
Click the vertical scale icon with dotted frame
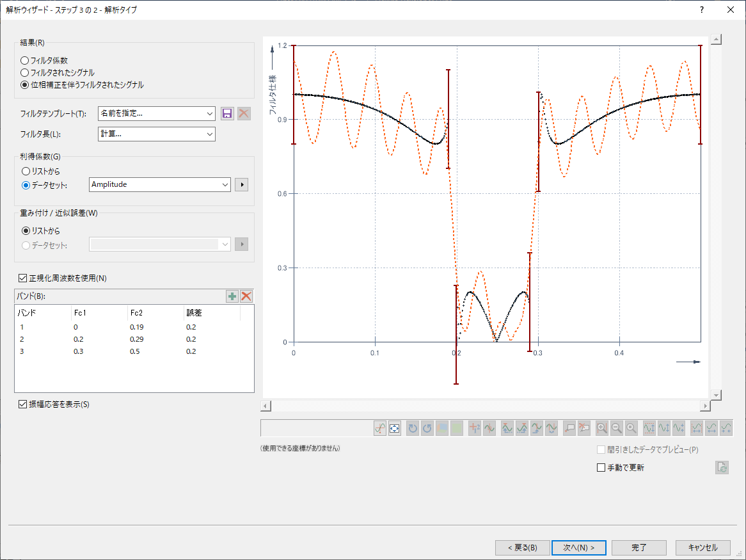tap(649, 428)
